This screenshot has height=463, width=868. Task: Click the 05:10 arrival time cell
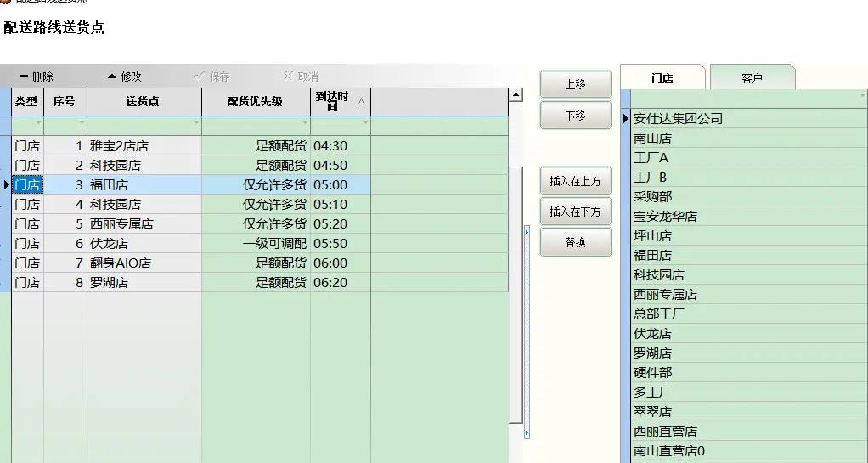[x=341, y=205]
